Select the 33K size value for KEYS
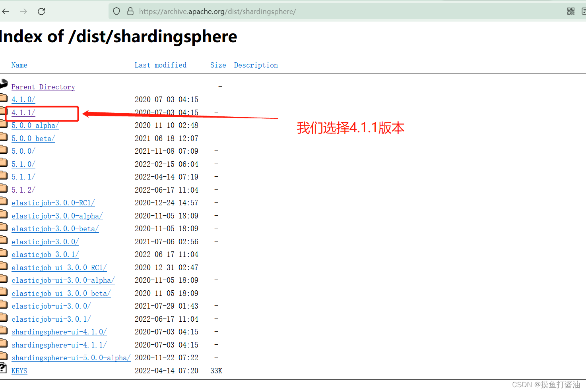The height and width of the screenshot is (392, 586). point(216,371)
